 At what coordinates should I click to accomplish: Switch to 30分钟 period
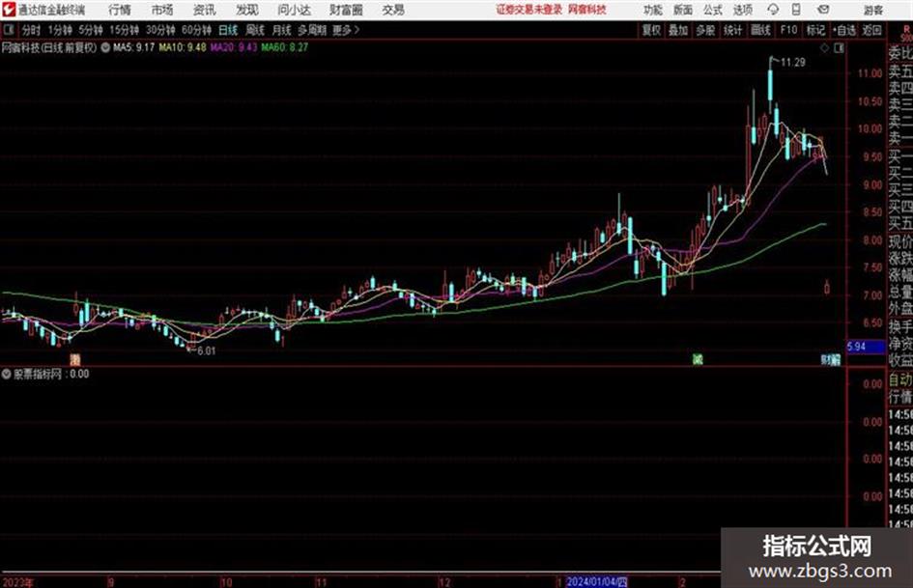[x=160, y=30]
